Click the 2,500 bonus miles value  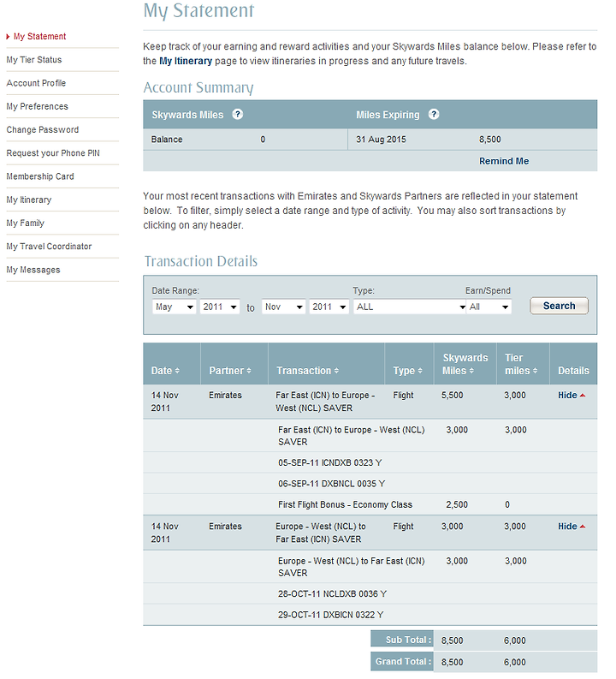click(457, 504)
